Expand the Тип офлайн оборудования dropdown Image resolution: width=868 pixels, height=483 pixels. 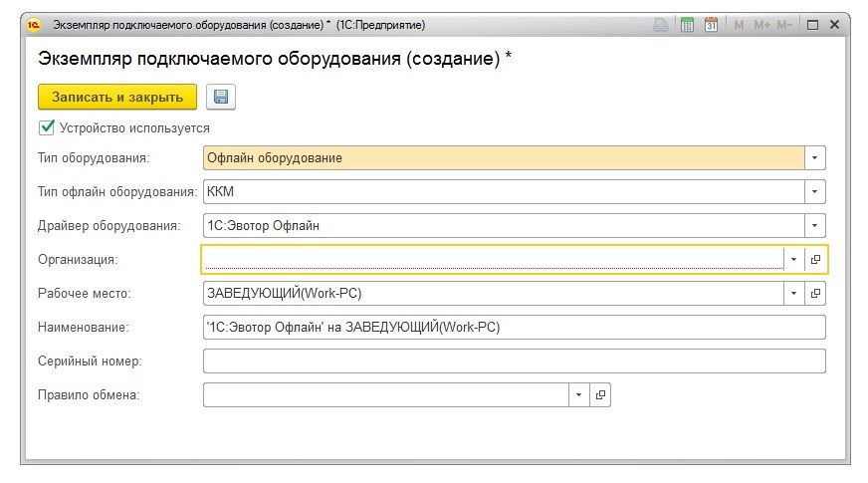pyautogui.click(x=815, y=191)
